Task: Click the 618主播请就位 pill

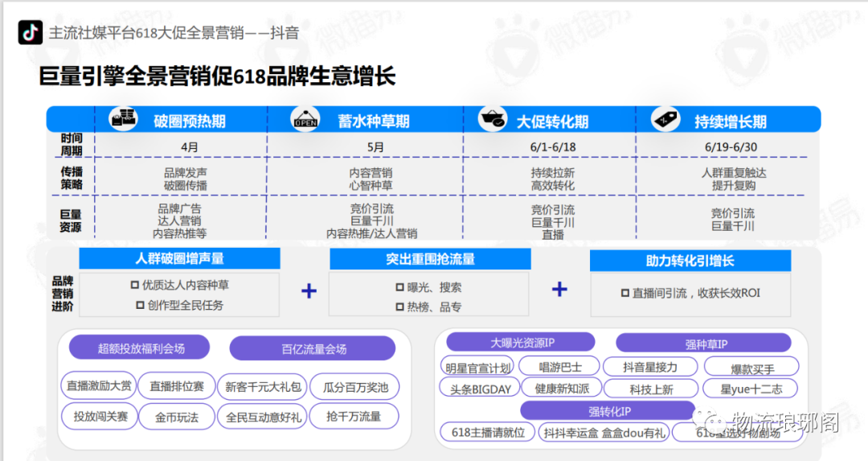Action: pos(488,432)
